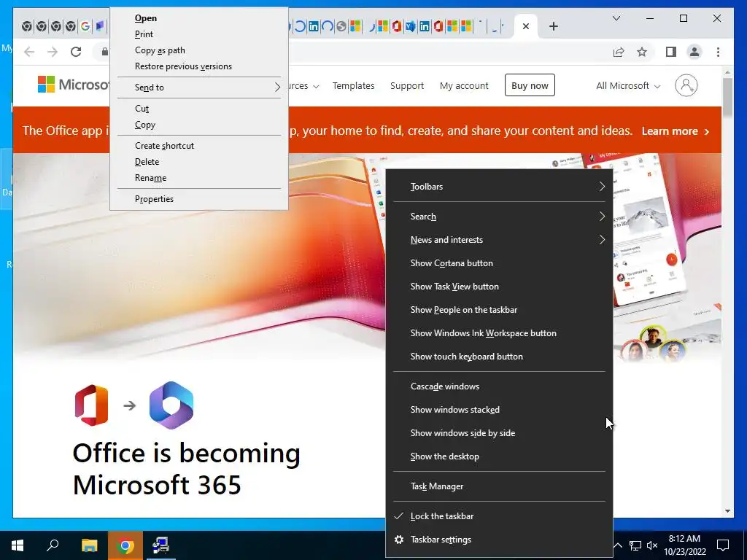Open the tab search chevron in Chrome
This screenshot has width=747, height=560.
[x=616, y=18]
